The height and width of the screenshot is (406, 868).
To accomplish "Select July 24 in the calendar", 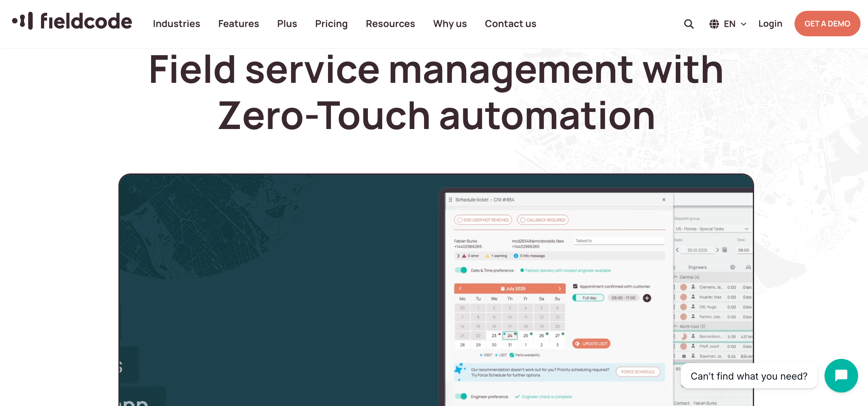I will [509, 335].
